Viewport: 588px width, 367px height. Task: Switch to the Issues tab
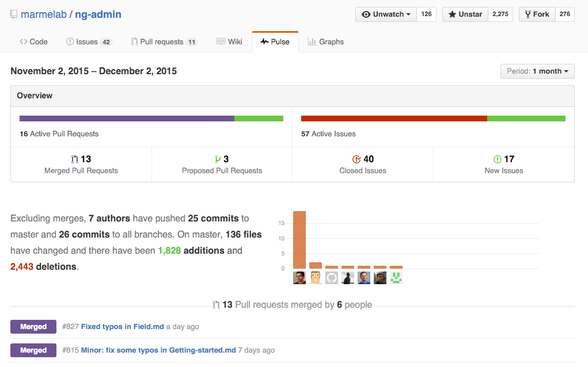[89, 41]
